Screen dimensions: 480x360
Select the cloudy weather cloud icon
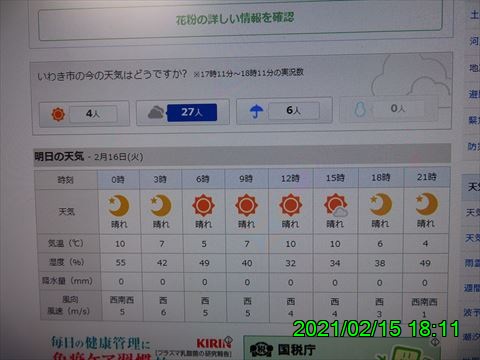(x=155, y=113)
